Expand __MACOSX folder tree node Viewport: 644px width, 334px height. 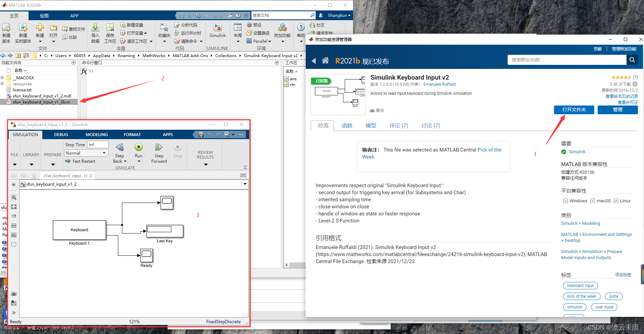(2, 78)
